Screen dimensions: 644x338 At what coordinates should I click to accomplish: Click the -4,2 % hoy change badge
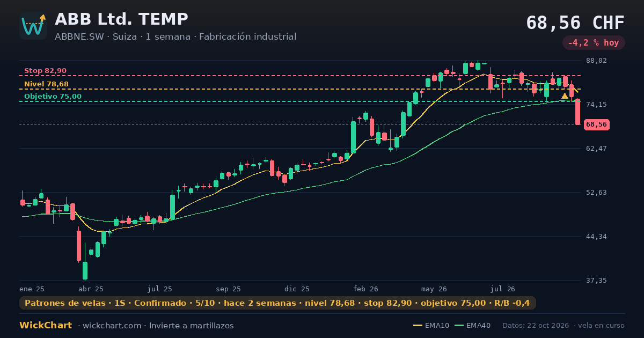(594, 43)
